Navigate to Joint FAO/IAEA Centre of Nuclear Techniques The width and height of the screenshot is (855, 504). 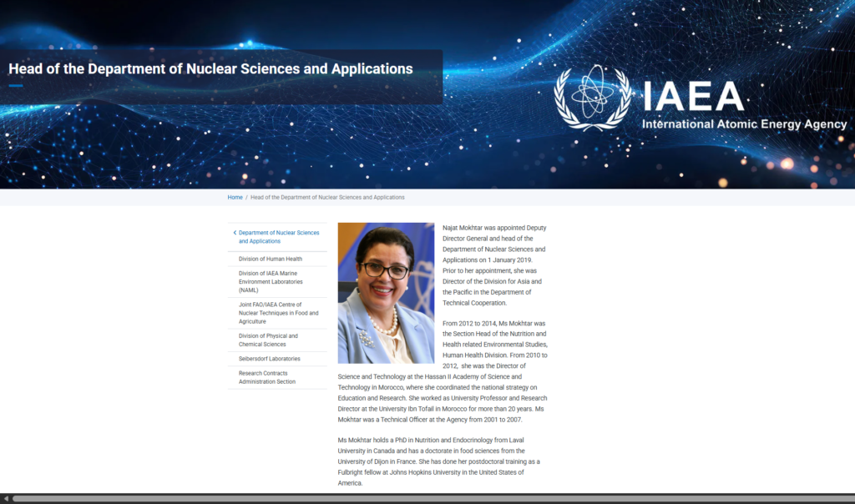pos(278,313)
